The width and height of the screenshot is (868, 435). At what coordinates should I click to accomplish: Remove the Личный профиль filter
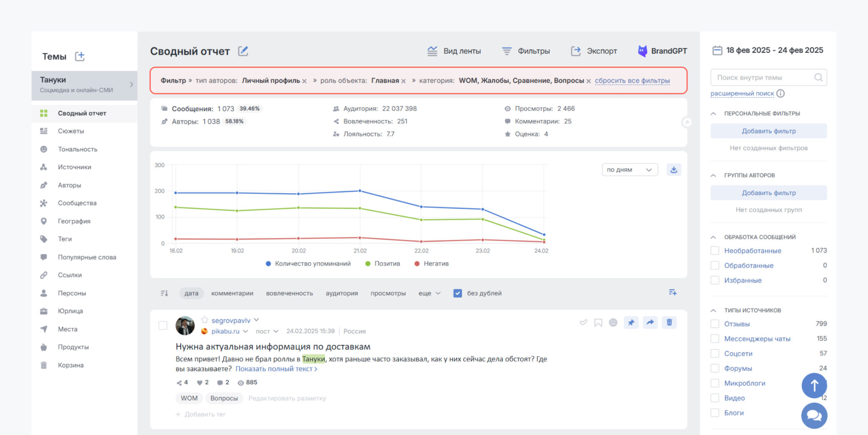click(x=304, y=81)
